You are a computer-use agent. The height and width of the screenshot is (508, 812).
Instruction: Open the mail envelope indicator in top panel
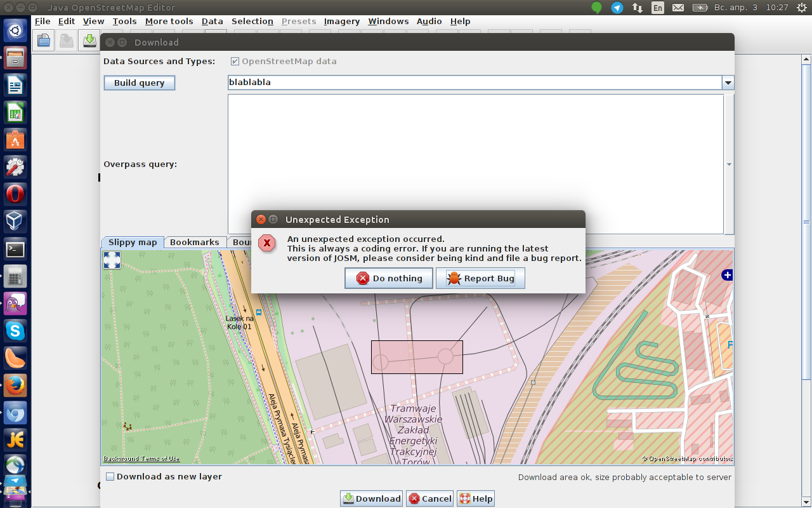[678, 8]
